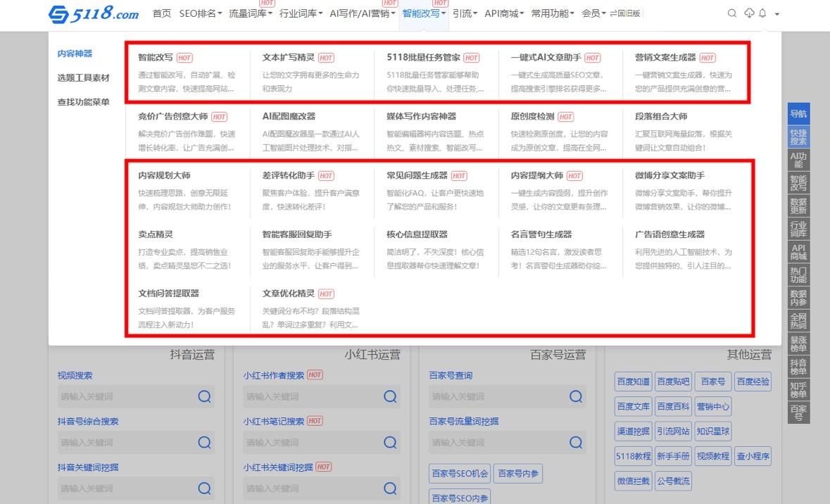Select 首页 in the top menu
The image size is (830, 504).
click(x=161, y=13)
